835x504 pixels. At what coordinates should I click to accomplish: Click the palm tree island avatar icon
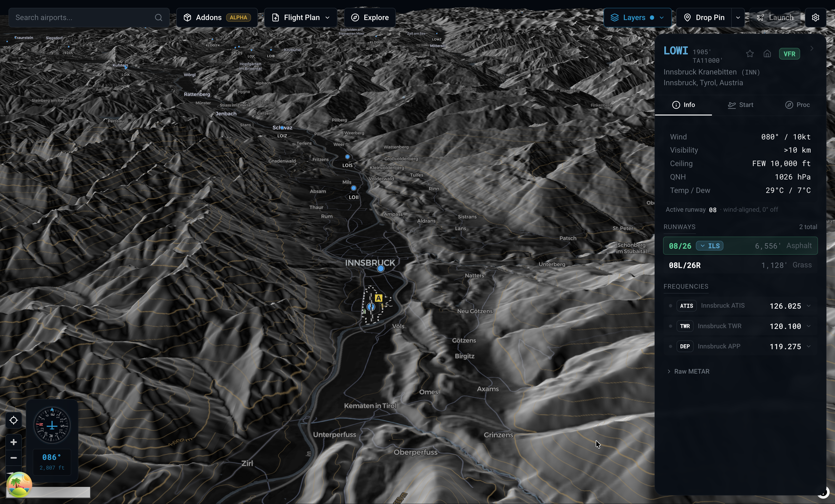[x=19, y=484]
